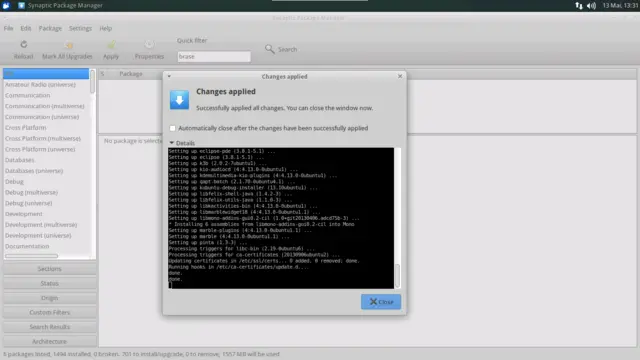
Task: Open the applications menu icon at top-left
Action: 6,6
